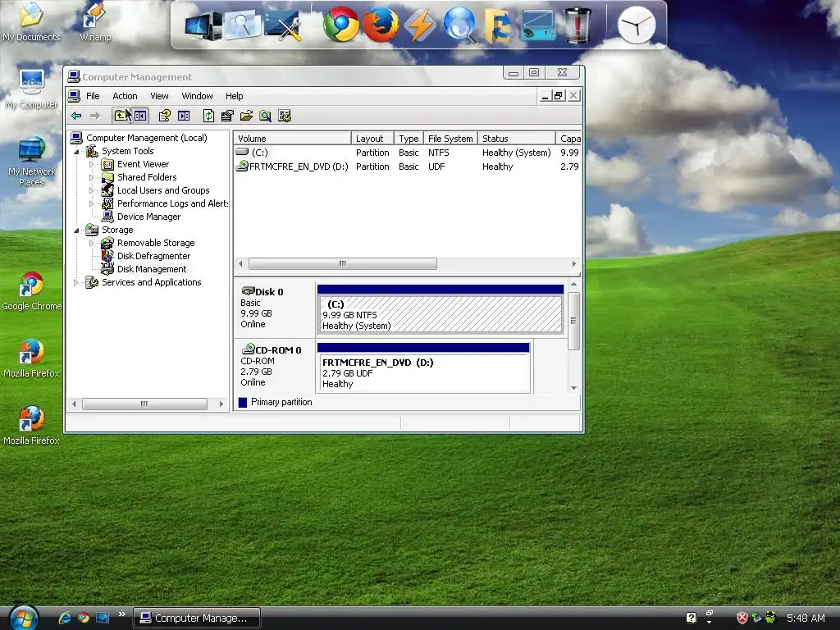The width and height of the screenshot is (840, 630).
Task: Open the folder sync arrows dock icon
Action: coord(497,25)
